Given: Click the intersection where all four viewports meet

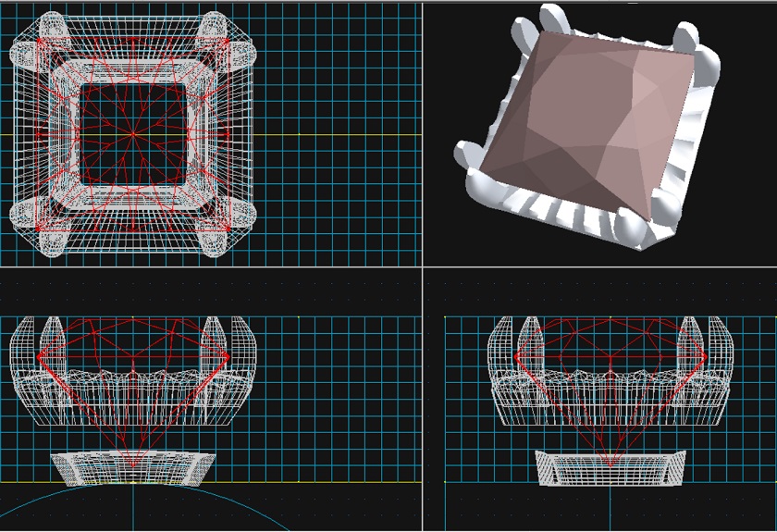Looking at the screenshot, I should (423, 267).
